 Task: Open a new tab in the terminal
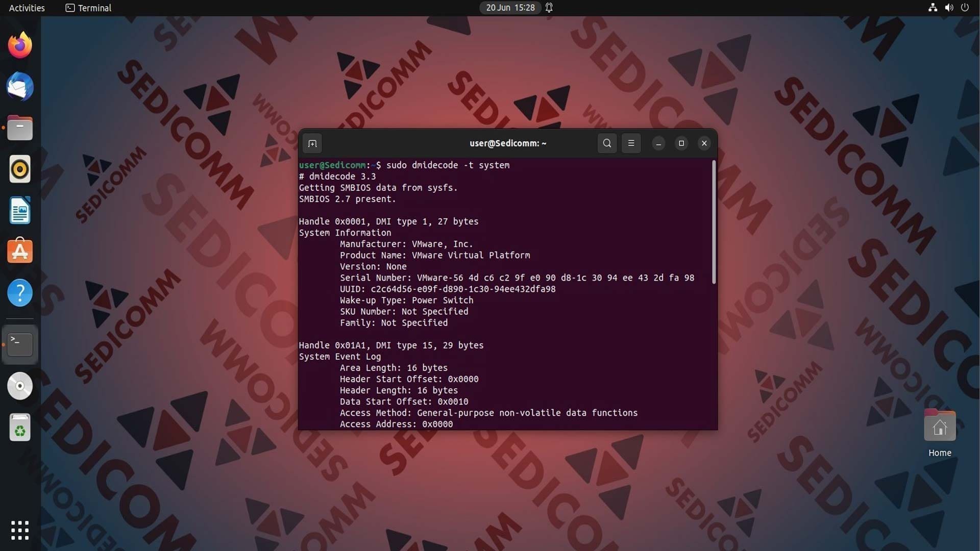pos(312,143)
